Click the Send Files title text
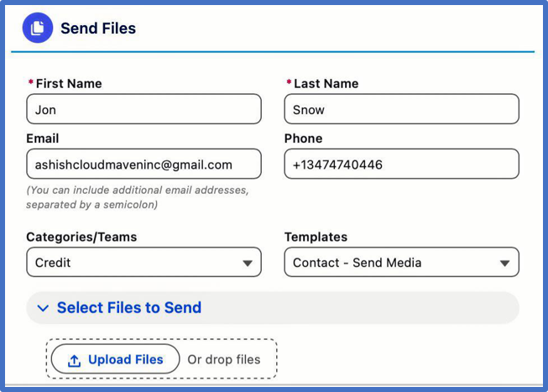The height and width of the screenshot is (392, 548). (x=98, y=29)
